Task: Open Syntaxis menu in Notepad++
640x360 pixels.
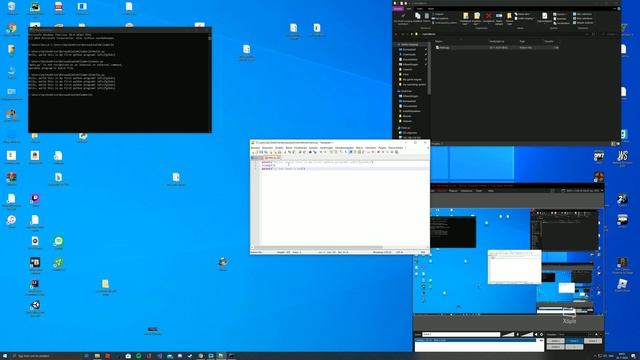Action: [x=313, y=148]
